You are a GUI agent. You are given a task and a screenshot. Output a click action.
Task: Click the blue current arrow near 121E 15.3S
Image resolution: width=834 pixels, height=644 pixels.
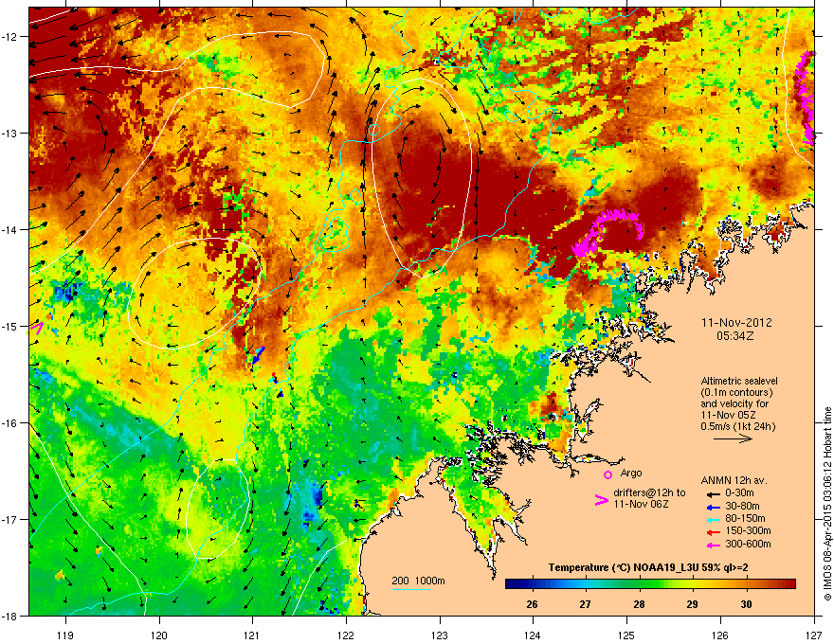pyautogui.click(x=258, y=355)
